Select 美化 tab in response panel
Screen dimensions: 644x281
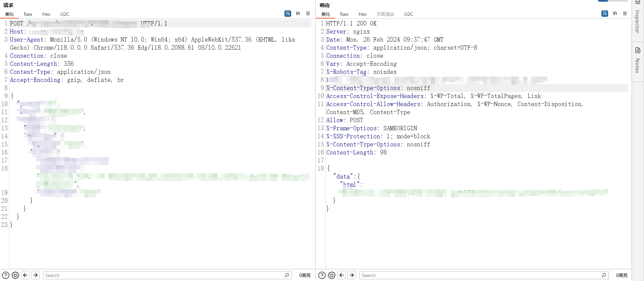pos(326,14)
